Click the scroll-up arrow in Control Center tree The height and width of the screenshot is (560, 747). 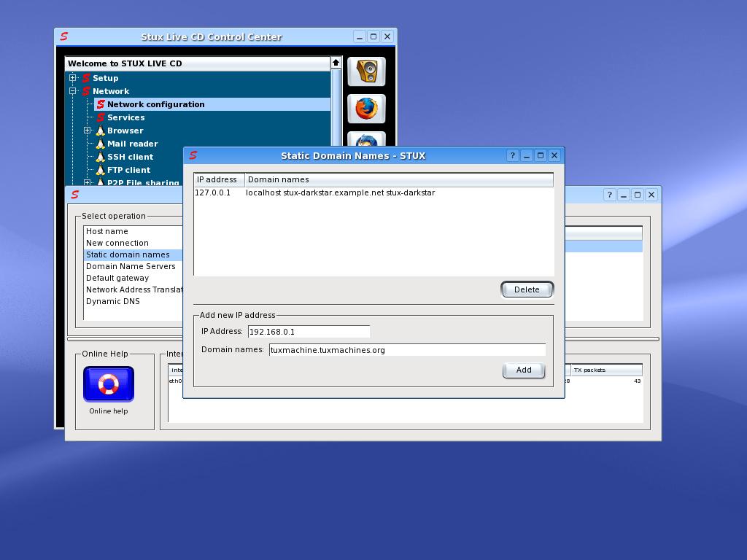click(x=336, y=63)
